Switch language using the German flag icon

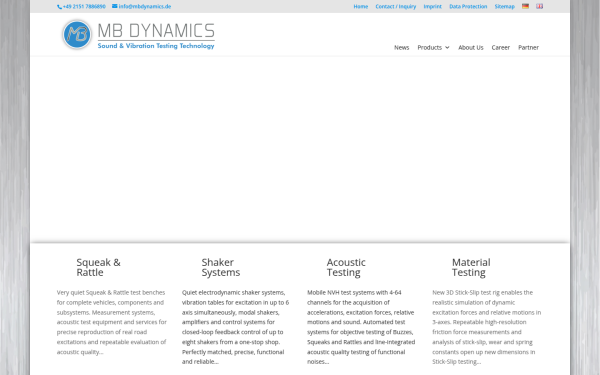point(525,6)
